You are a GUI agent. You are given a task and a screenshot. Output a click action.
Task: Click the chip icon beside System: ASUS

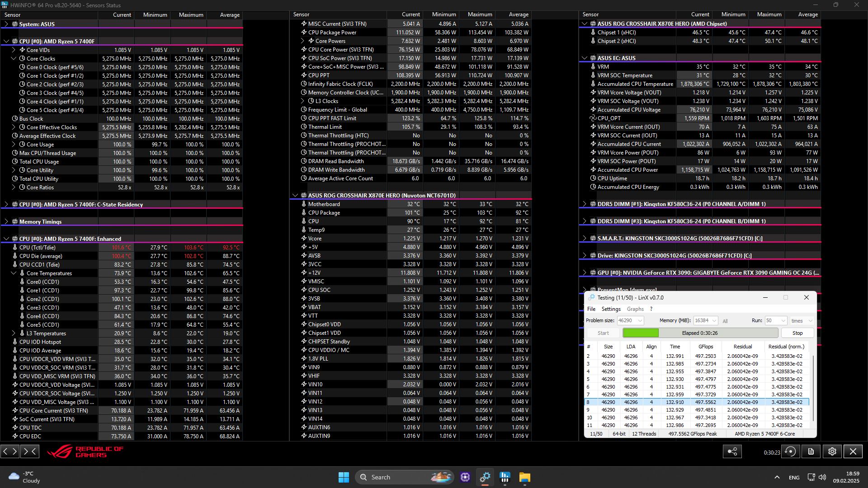15,24
